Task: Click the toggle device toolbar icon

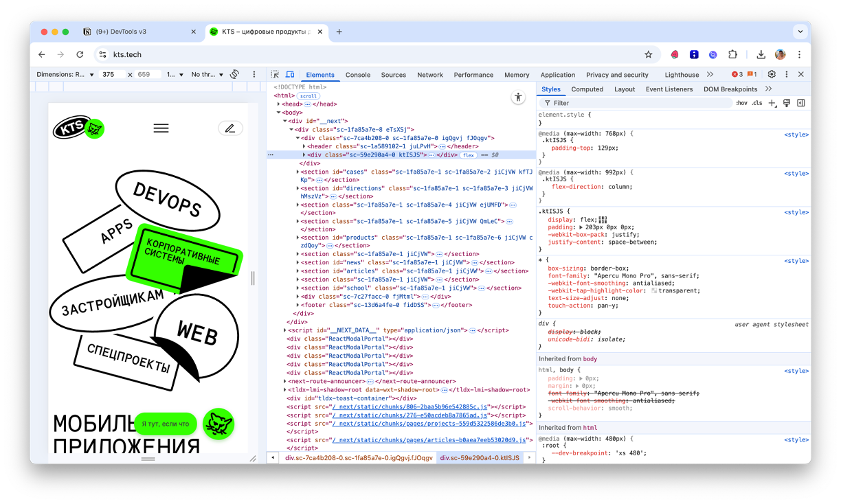Action: click(x=289, y=74)
